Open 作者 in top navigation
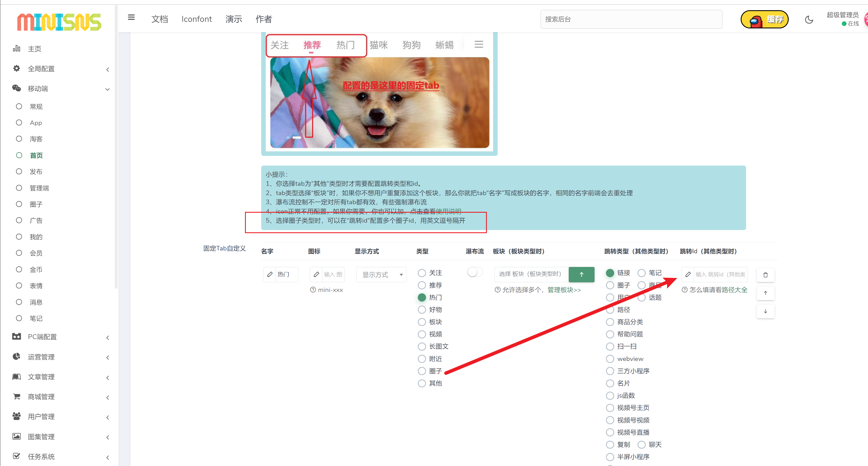 pos(263,19)
